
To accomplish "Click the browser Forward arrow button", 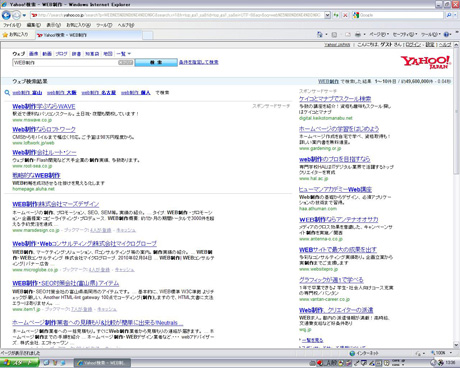I will [16, 15].
